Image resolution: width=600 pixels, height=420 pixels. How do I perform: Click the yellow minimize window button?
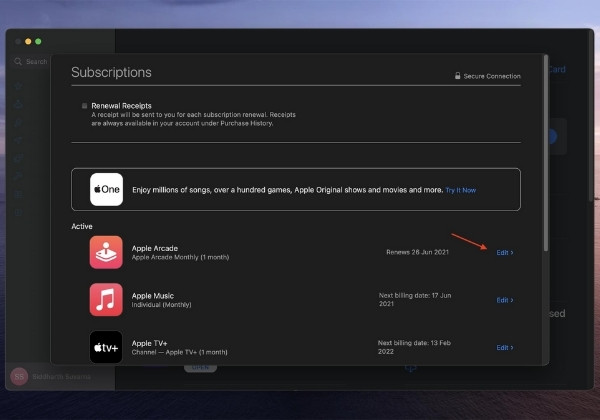point(28,41)
